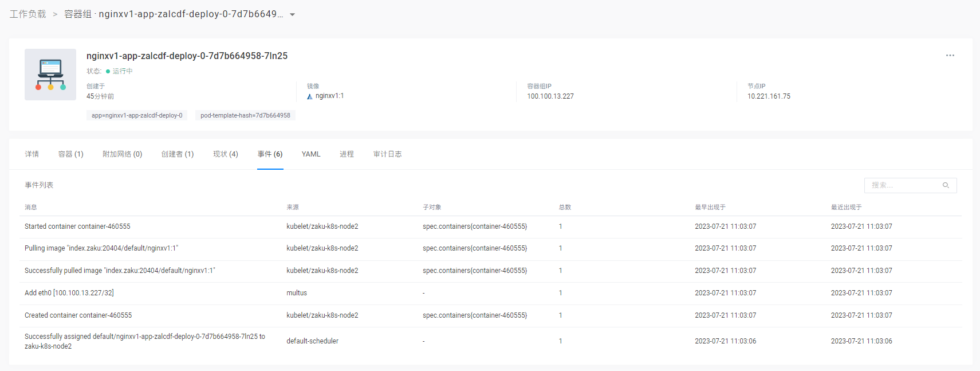
Task: Click the search magnifier icon
Action: (x=946, y=185)
